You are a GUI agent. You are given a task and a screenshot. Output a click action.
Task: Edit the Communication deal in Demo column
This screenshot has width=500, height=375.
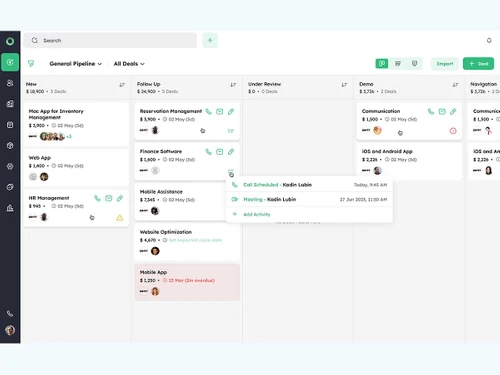(x=453, y=112)
